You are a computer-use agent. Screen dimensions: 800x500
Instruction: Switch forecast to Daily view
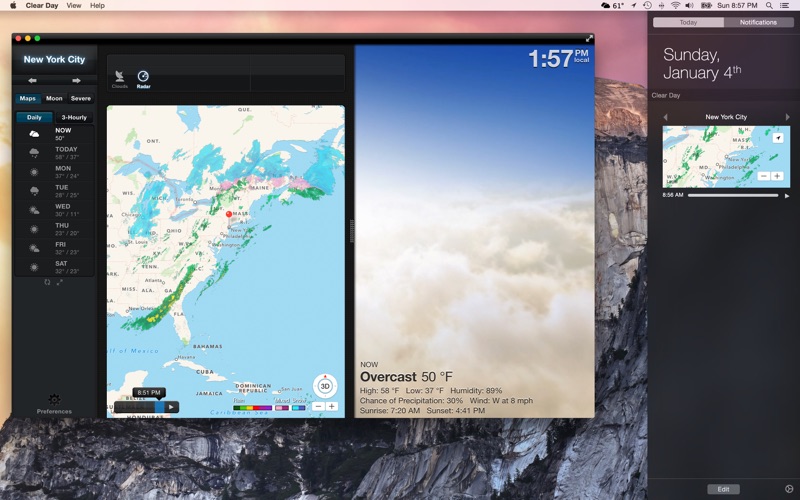point(34,117)
